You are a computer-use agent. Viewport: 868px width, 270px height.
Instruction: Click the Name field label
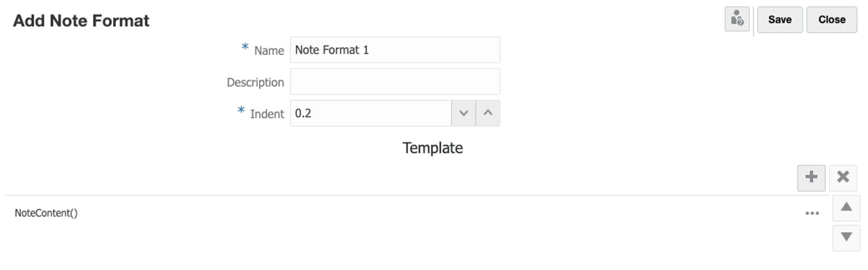pyautogui.click(x=269, y=51)
